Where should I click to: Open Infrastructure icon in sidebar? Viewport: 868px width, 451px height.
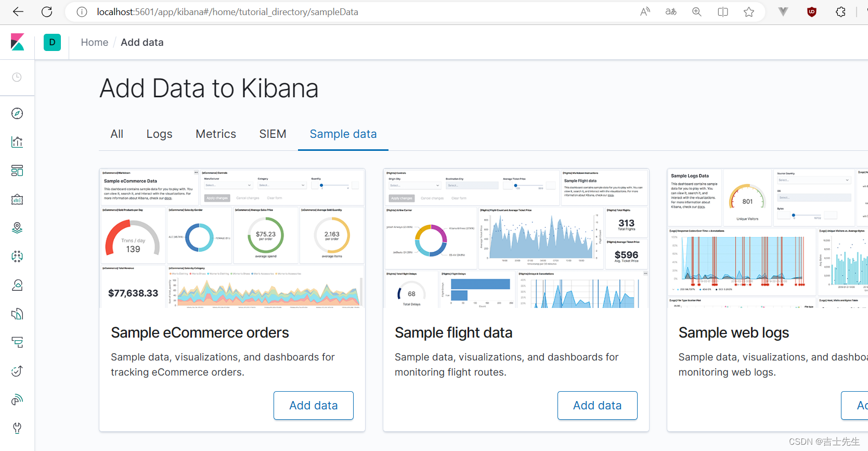[17, 285]
